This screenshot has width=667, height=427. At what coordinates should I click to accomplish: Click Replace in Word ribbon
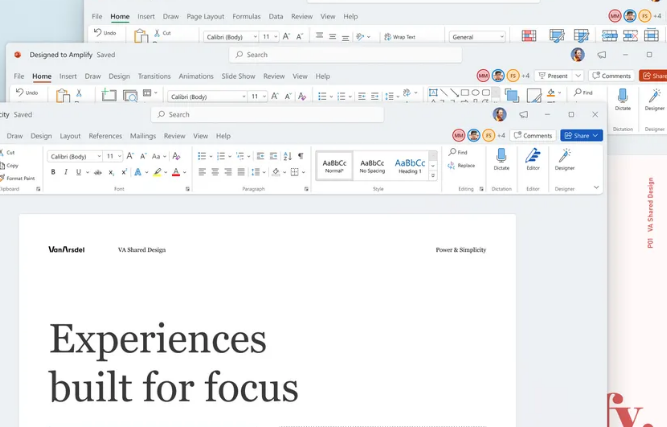tap(462, 165)
